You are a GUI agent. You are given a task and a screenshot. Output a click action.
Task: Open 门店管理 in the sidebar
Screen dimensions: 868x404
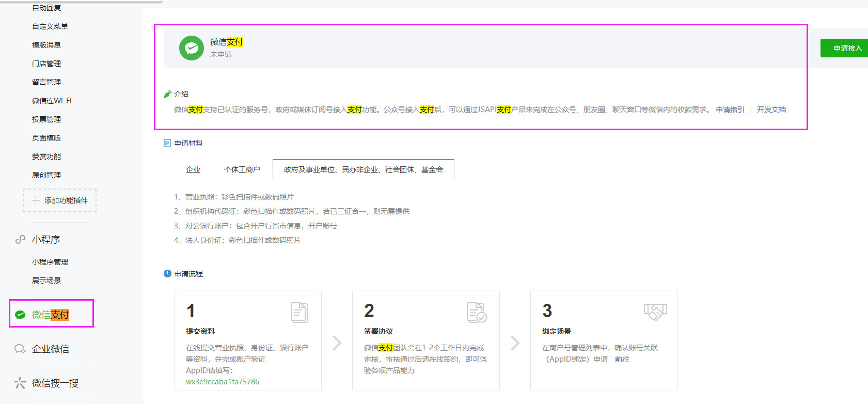pyautogui.click(x=46, y=64)
